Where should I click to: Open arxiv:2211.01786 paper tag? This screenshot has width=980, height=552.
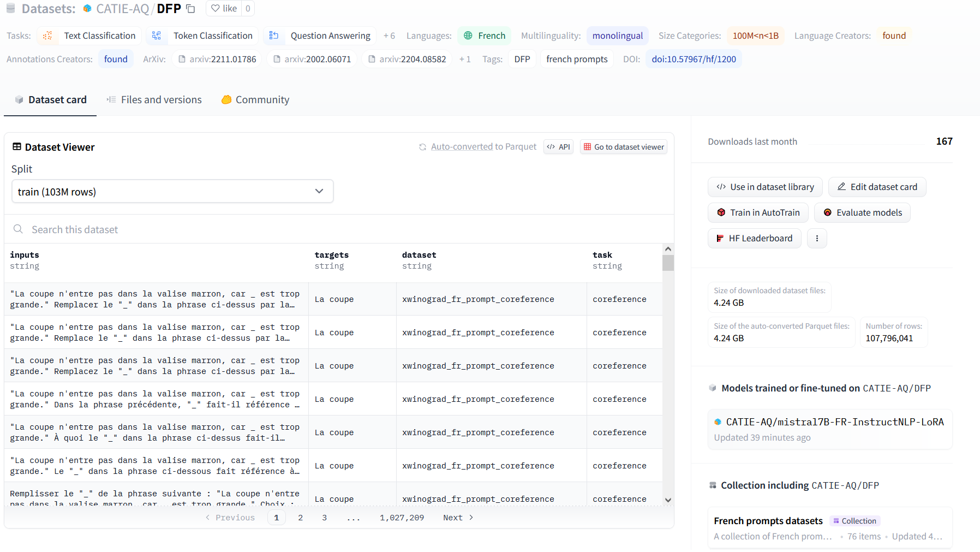click(x=217, y=59)
